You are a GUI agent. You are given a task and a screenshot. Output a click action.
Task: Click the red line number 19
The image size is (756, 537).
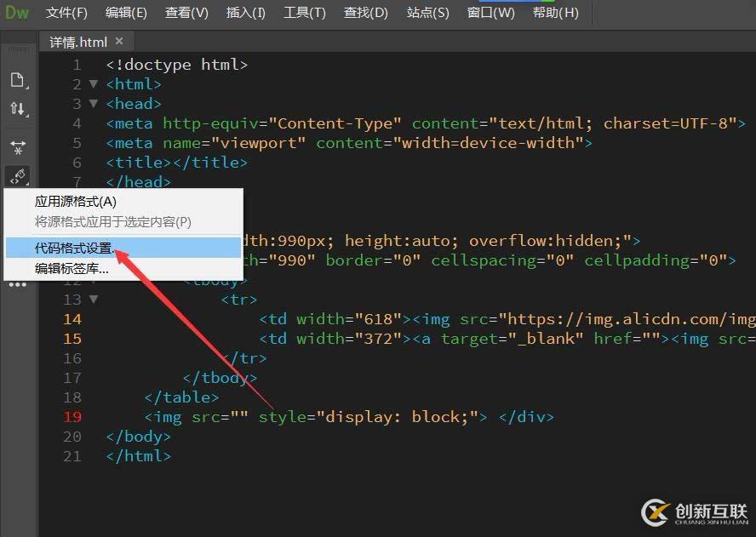click(72, 417)
